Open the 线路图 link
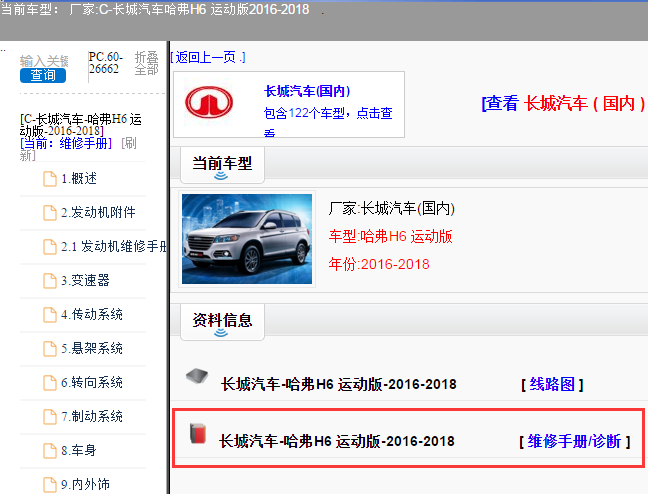648x494 pixels. 552,384
